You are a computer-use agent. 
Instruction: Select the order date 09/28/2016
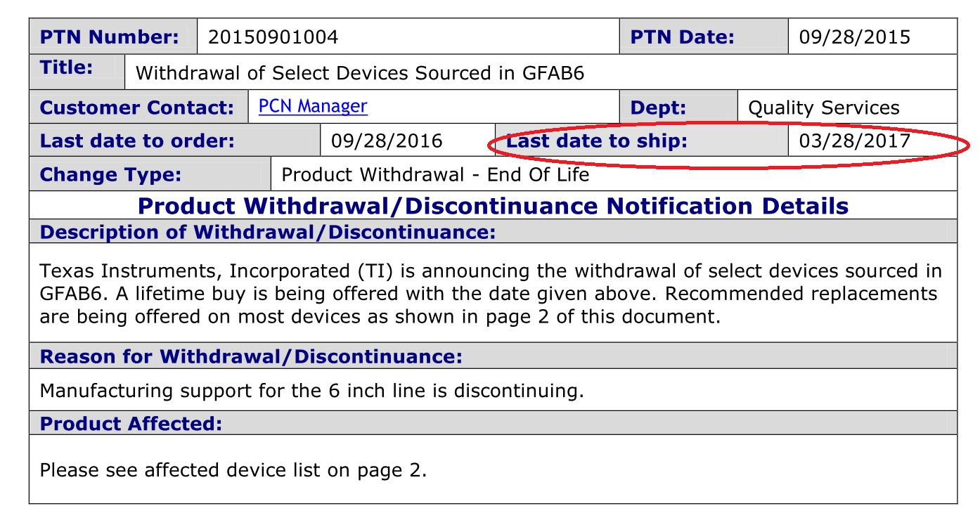387,141
